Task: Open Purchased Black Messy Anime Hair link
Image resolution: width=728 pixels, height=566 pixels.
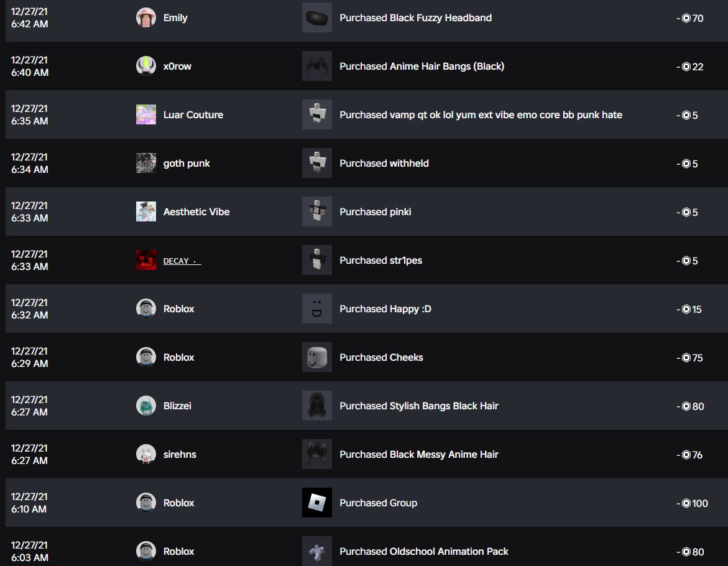Action: pyautogui.click(x=419, y=454)
